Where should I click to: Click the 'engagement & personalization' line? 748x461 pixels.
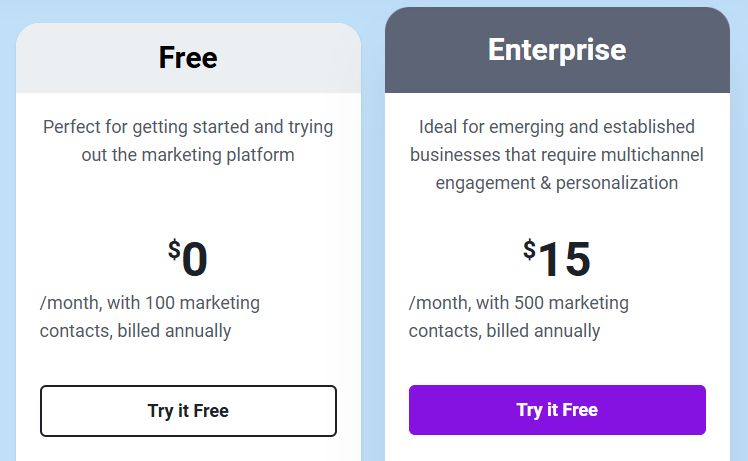click(557, 183)
